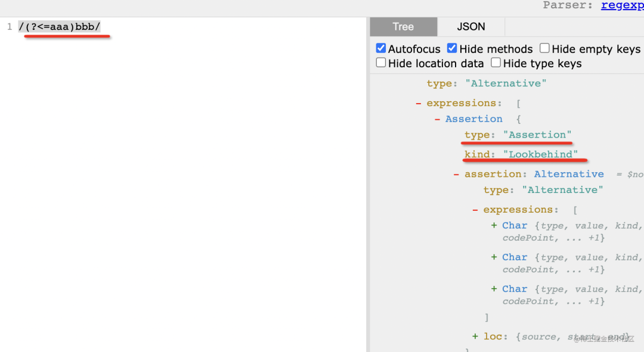Viewport: 644px width, 352px height.
Task: Expand the third Char node
Action: pos(494,289)
